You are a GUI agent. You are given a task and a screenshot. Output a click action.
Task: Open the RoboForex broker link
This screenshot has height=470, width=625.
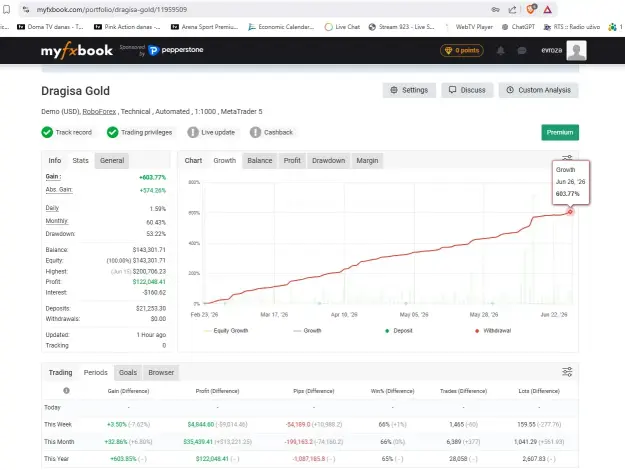(99, 112)
